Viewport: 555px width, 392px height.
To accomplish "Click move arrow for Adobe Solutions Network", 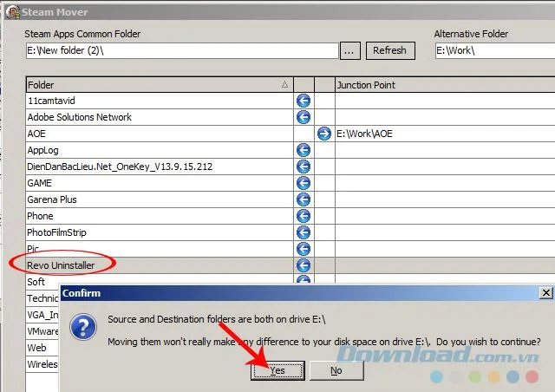I will (304, 117).
